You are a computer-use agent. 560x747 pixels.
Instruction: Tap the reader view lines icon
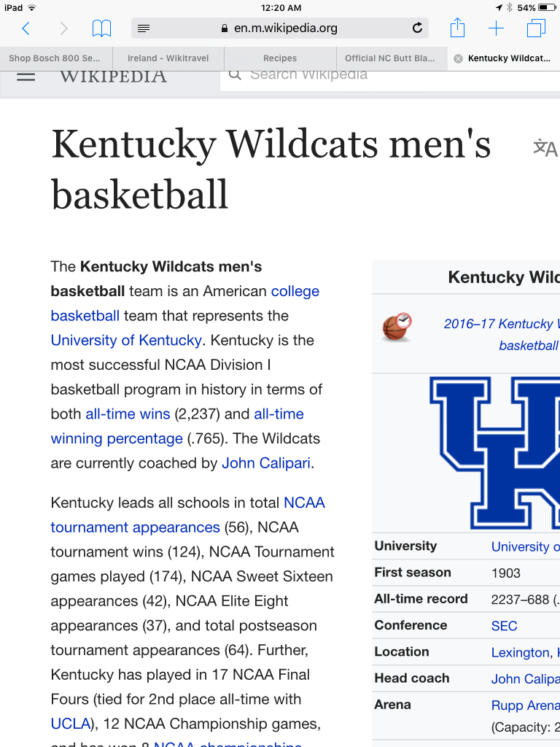144,28
